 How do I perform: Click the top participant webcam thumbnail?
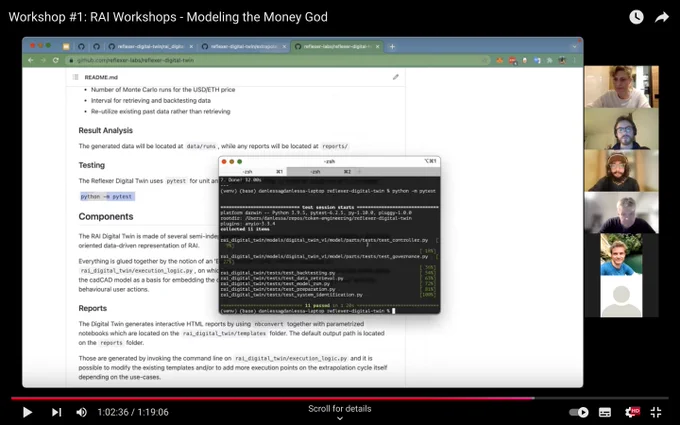[621, 87]
